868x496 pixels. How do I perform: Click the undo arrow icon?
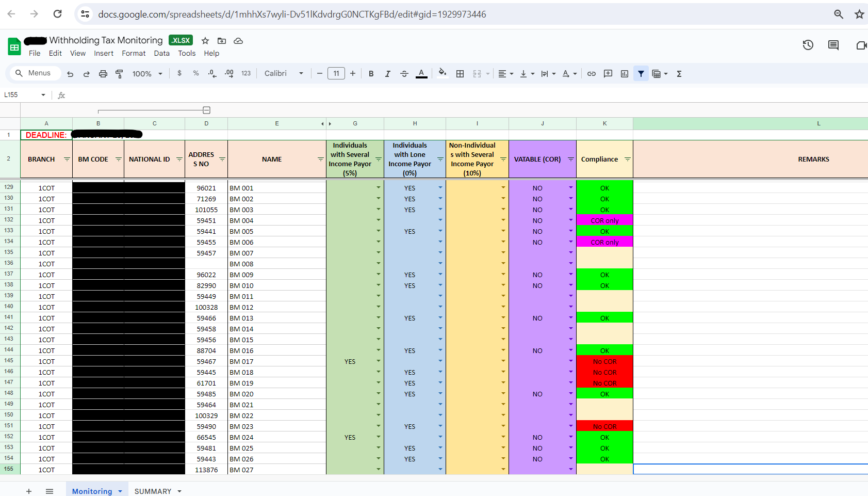70,74
